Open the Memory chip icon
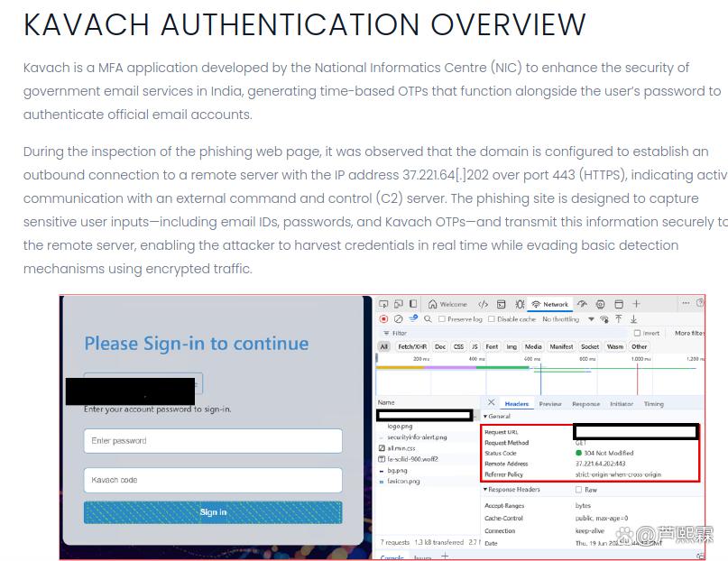728x561 pixels. point(600,304)
